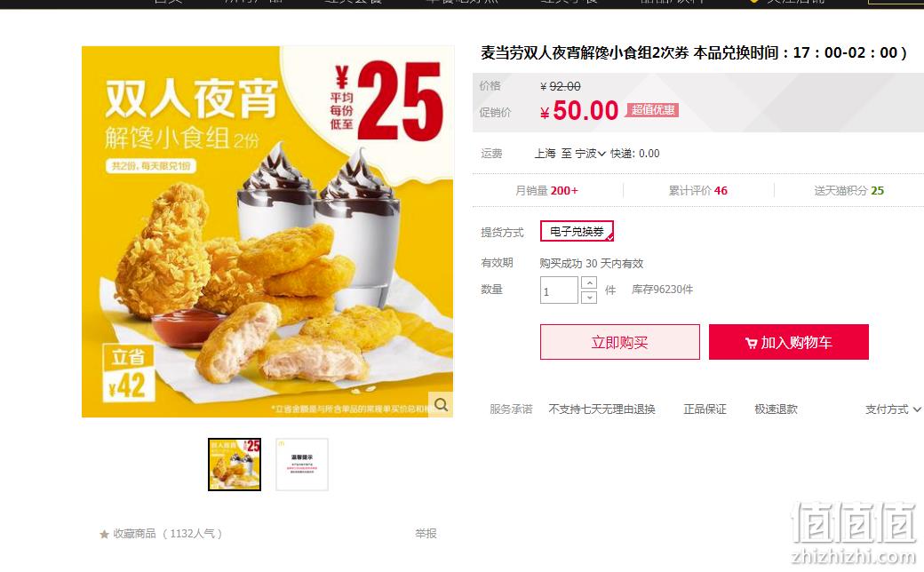Click the 超值优惠 promotion badge
This screenshot has height=572, width=924.
[653, 110]
